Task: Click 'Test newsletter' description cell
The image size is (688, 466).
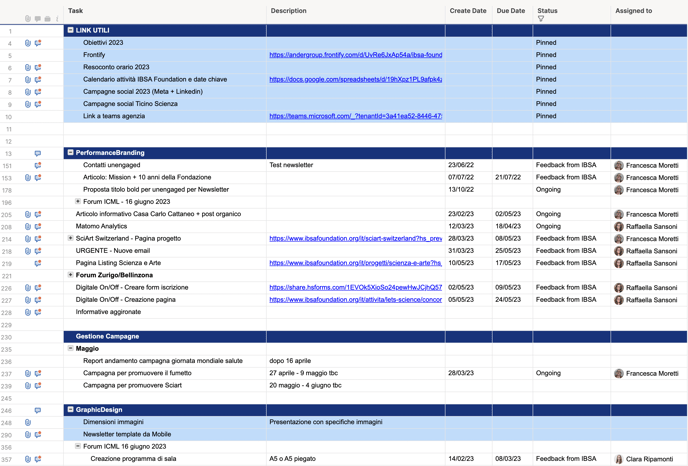Action: click(x=356, y=165)
